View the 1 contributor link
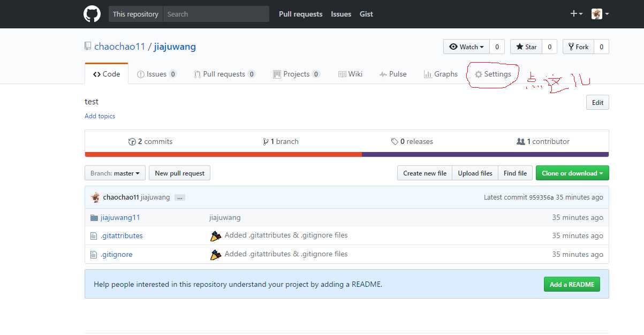 coord(543,141)
